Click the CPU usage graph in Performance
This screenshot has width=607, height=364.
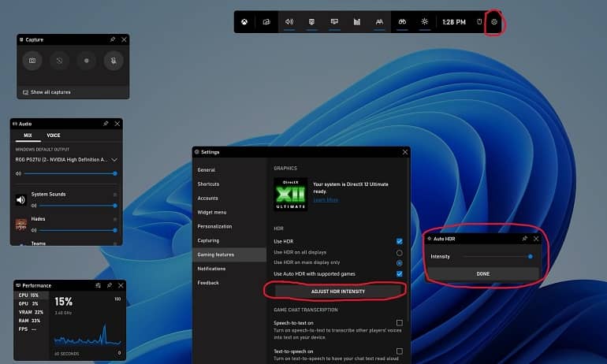click(88, 335)
